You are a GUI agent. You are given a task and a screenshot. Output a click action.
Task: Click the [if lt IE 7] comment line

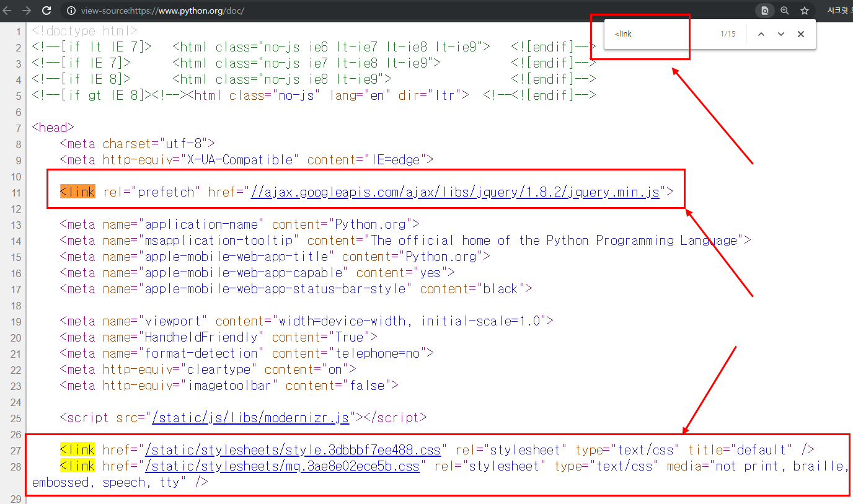(314, 47)
